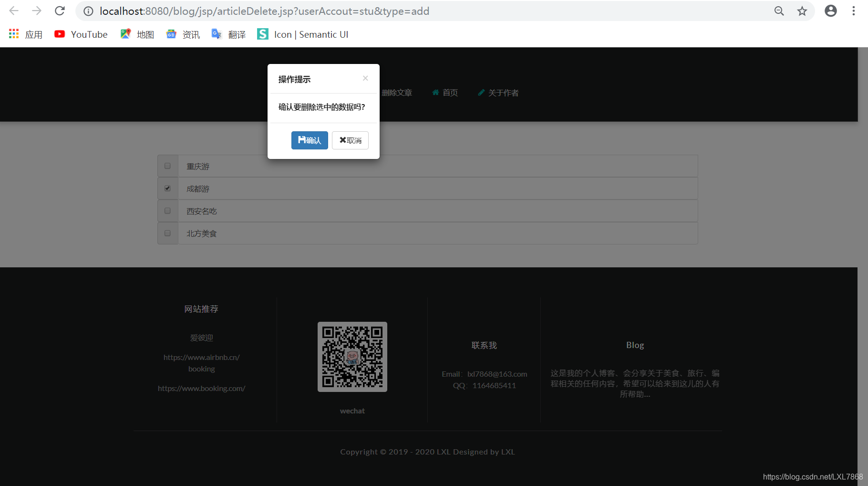The height and width of the screenshot is (486, 868).
Task: Uncheck the 成都游 checkbox
Action: 167,189
